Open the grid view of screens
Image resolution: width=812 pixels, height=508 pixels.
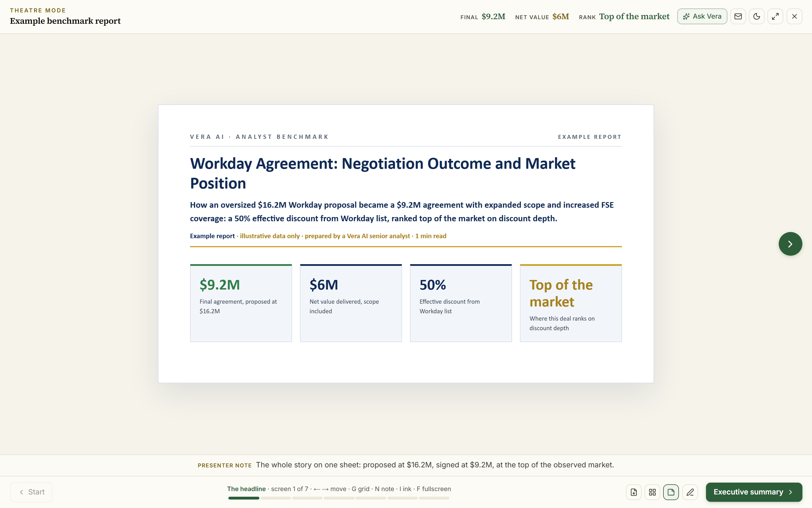point(652,492)
